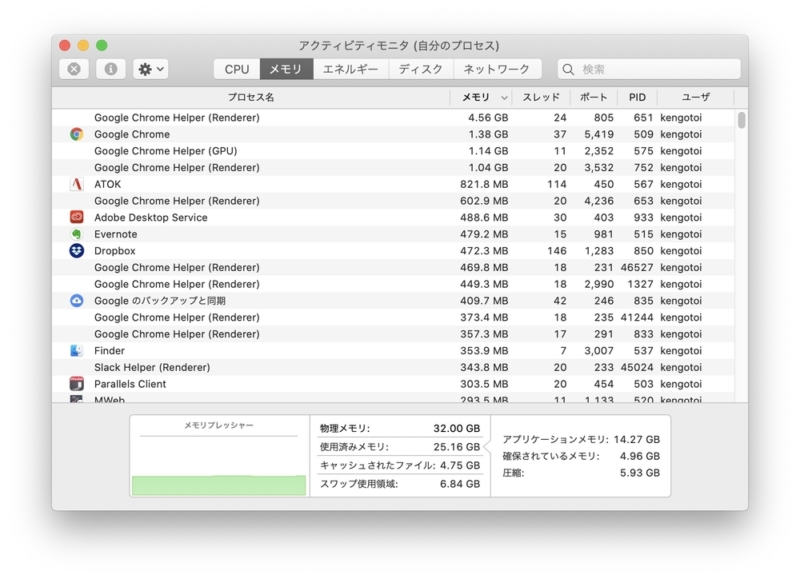Open the gear action menu

[x=151, y=69]
